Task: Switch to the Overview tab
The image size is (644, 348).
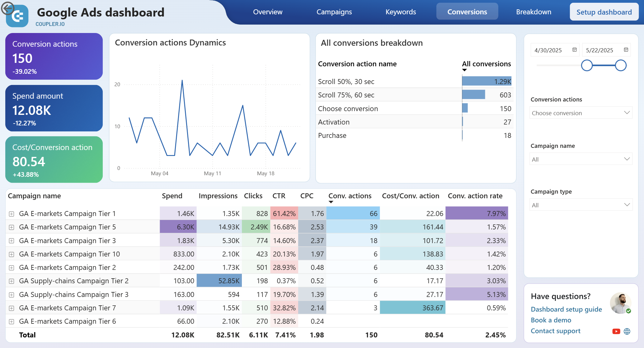Action: [268, 12]
